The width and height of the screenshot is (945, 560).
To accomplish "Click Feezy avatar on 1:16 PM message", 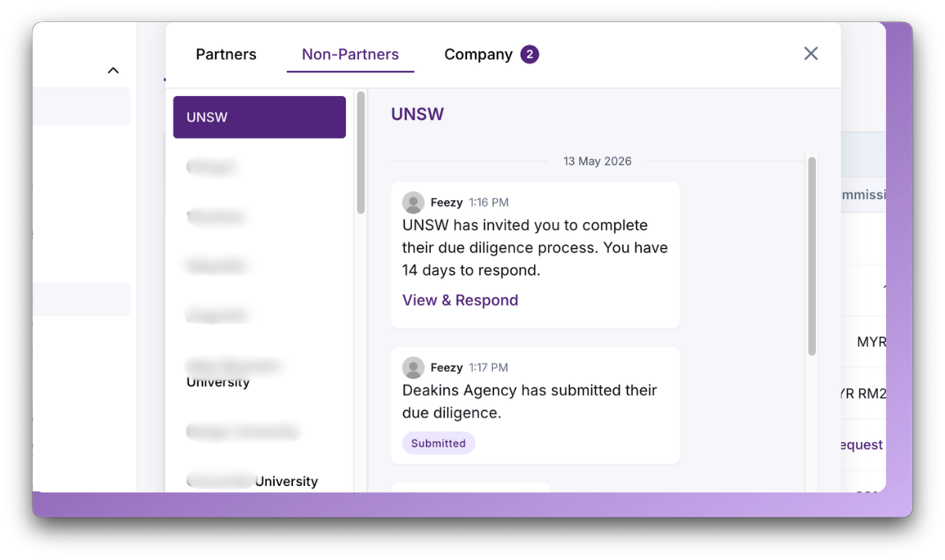I will pos(413,202).
